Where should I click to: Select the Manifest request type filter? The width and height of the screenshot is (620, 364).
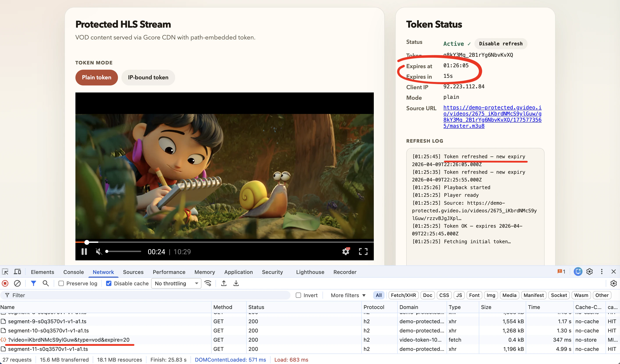(x=534, y=295)
